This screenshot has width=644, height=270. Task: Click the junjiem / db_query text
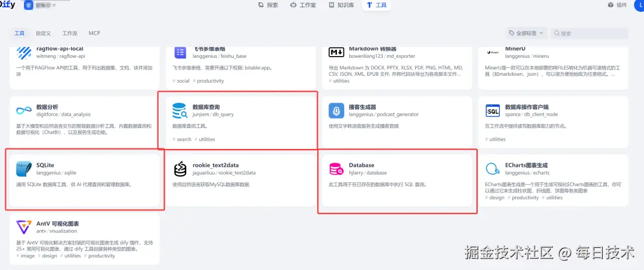coord(213,114)
